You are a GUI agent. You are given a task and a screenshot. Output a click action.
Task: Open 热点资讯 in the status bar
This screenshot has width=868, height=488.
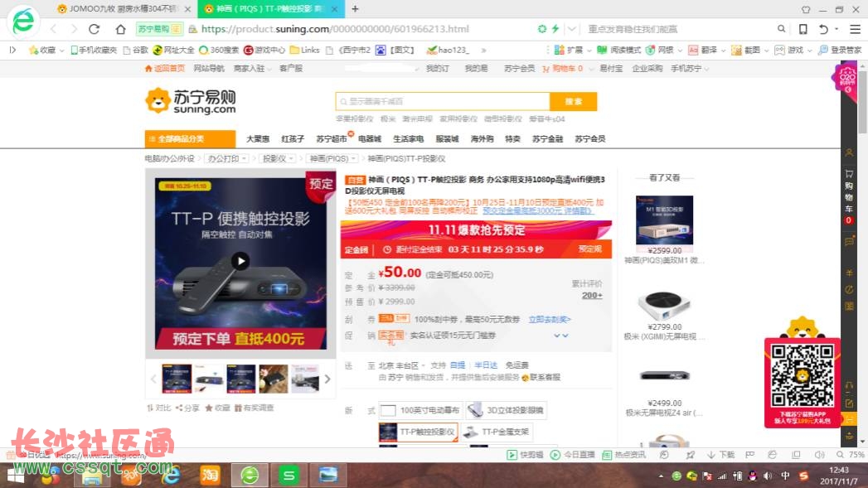pos(624,455)
